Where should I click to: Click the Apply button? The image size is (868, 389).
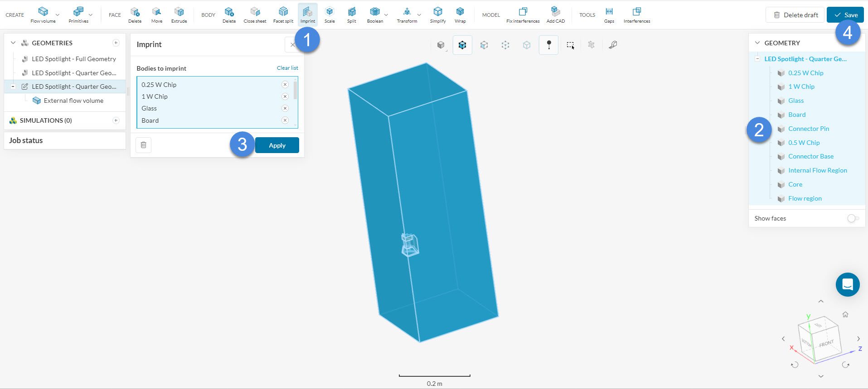point(277,145)
